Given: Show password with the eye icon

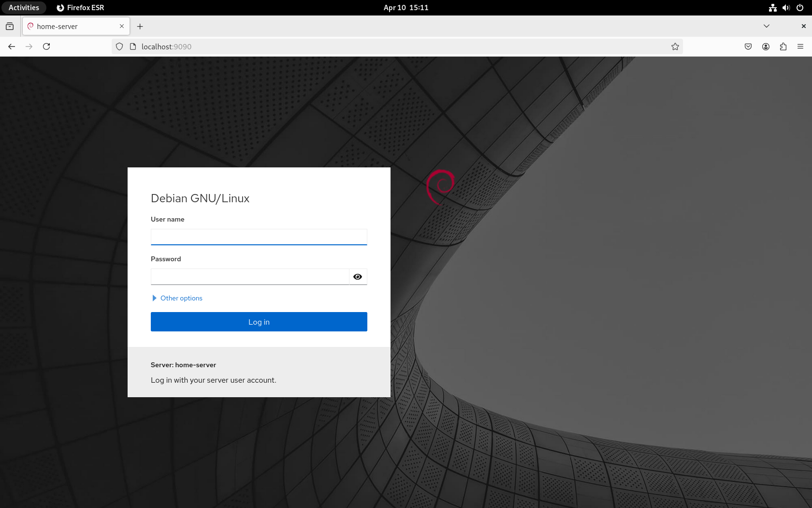Looking at the screenshot, I should 358,277.
